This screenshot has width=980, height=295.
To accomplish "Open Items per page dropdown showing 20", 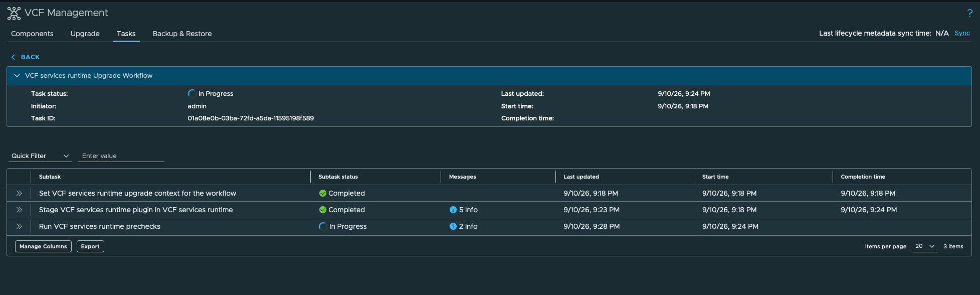I will [x=925, y=246].
